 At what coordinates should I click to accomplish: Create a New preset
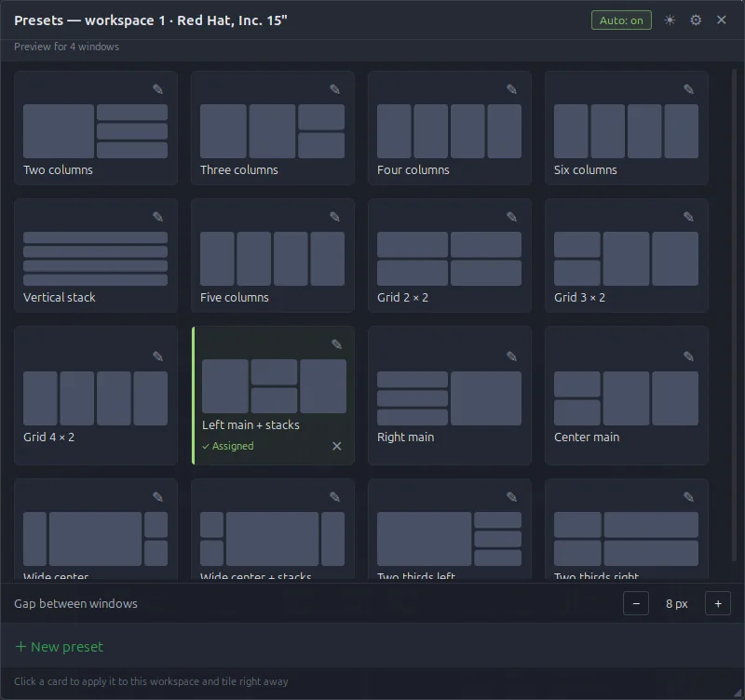60,647
